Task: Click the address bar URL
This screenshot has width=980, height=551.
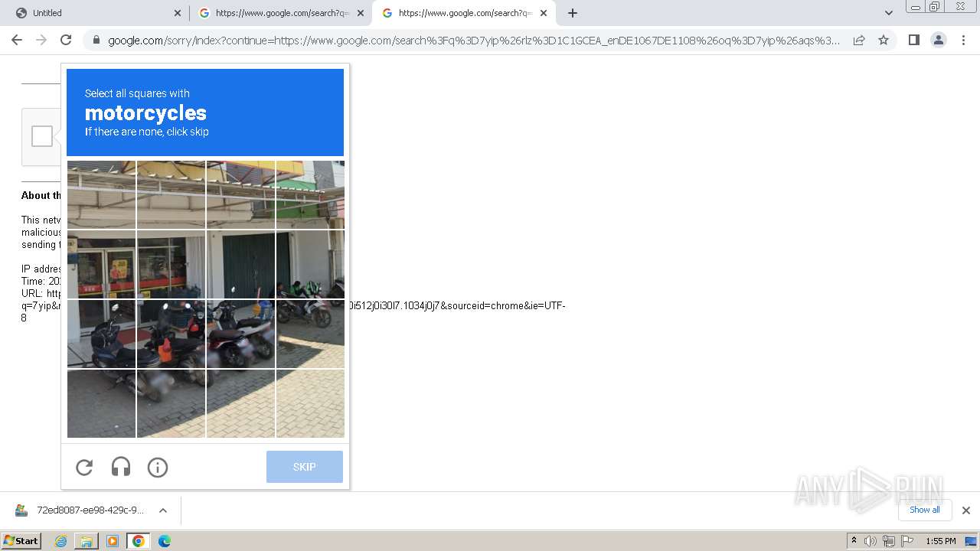Action: click(x=473, y=41)
